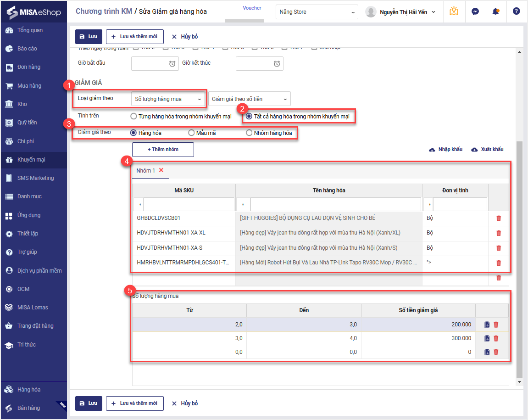This screenshot has height=420, width=528.
Task: Click clock icon in Giờ bắt đầu field
Action: point(172,64)
